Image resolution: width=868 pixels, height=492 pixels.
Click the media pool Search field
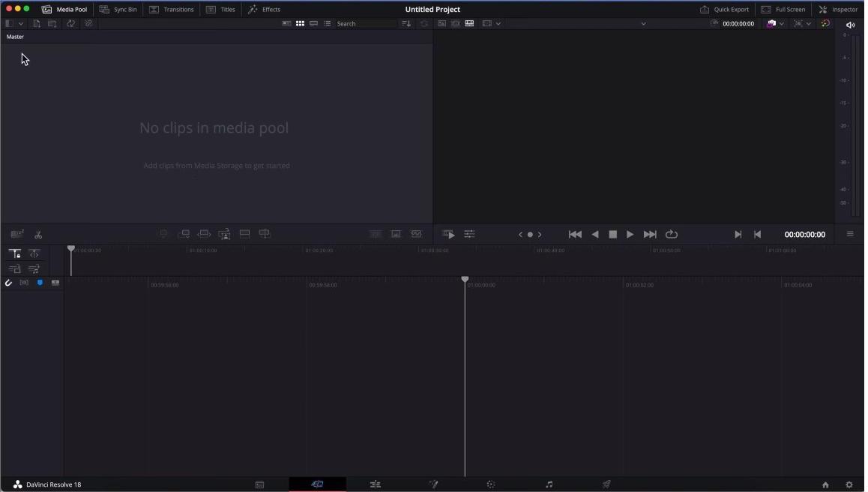365,24
